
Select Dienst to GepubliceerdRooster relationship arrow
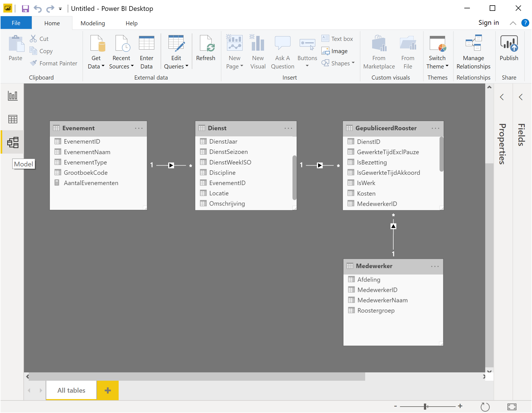coord(320,166)
